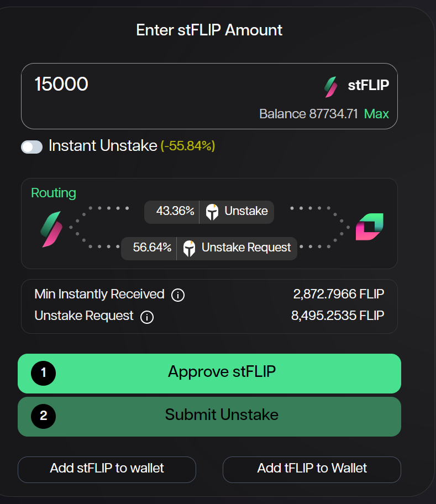Viewport: 436px width, 504px height.
Task: Click the info icon beside Unstake Request
Action: point(147,317)
